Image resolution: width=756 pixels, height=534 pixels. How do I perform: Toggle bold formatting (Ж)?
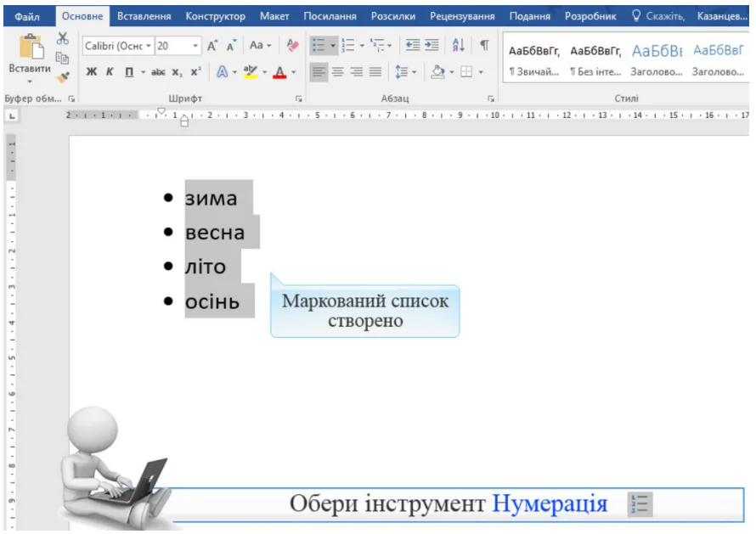click(92, 73)
